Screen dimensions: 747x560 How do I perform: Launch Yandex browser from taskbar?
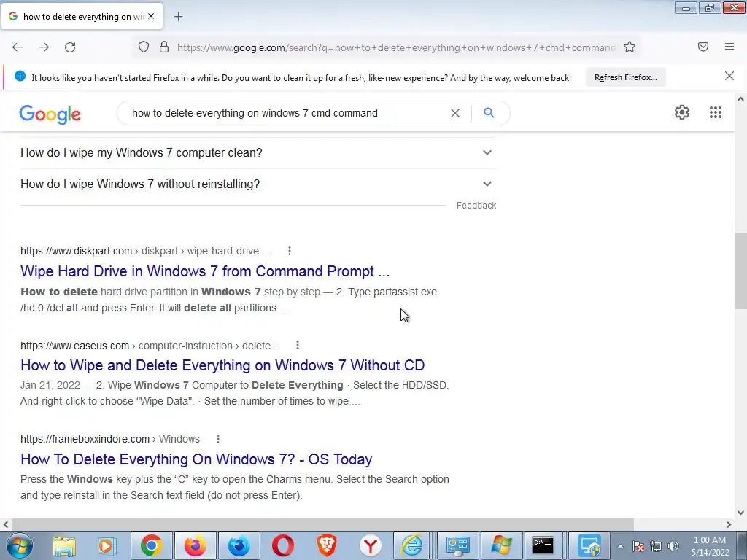(x=371, y=545)
